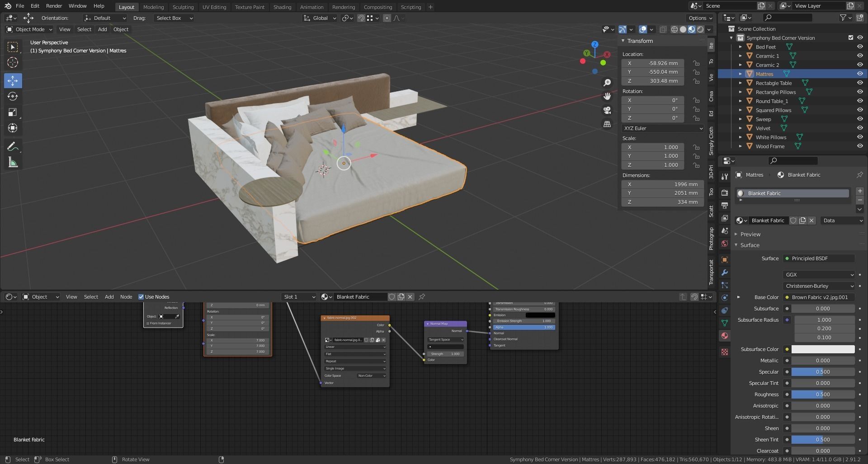Activate the Scale tool
Image resolution: width=868 pixels, height=464 pixels.
[x=13, y=112]
